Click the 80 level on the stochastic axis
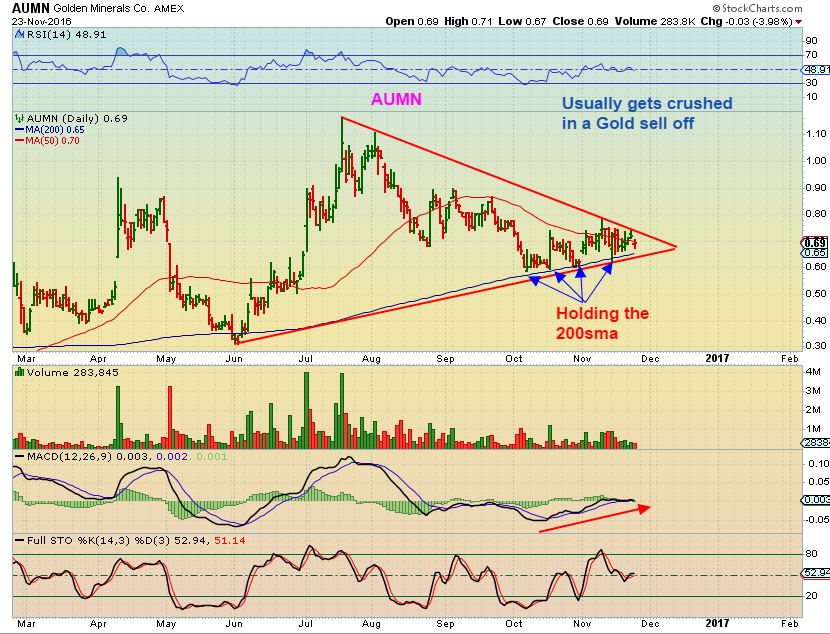 [811, 554]
